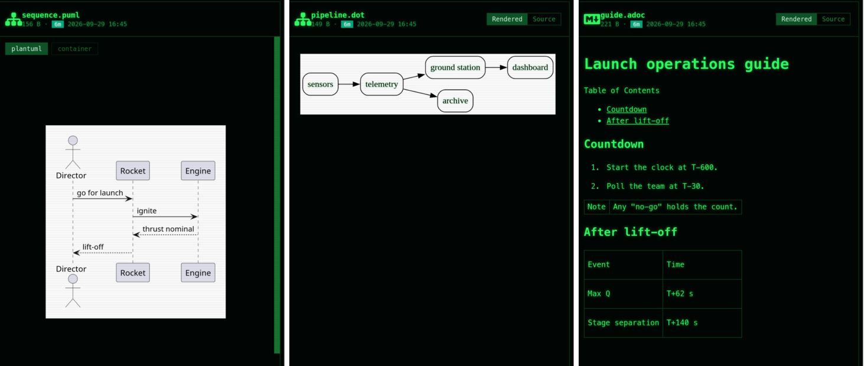
Task: Click the 'Note' admonition label cell
Action: click(596, 207)
